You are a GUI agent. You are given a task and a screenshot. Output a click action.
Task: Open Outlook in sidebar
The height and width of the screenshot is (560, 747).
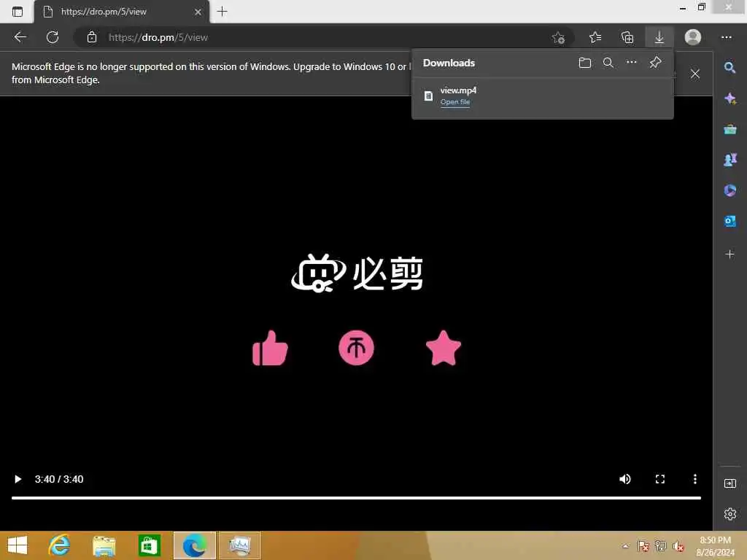click(x=729, y=222)
